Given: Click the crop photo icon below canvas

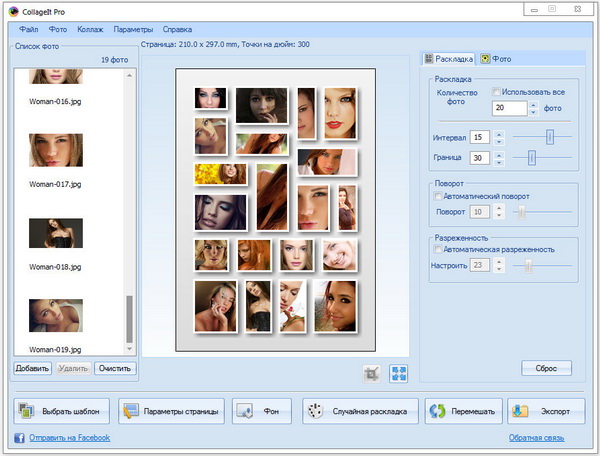Looking at the screenshot, I should coord(373,374).
